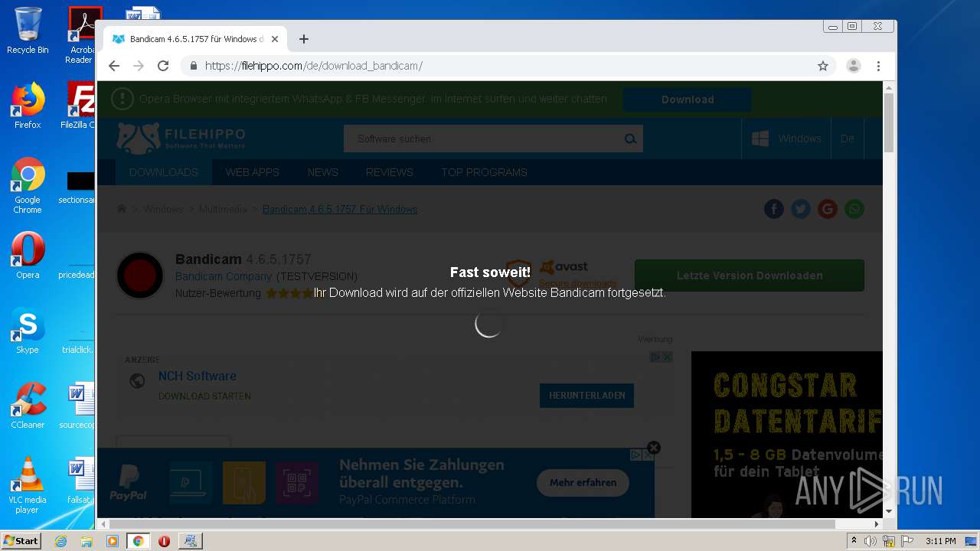980x551 pixels.
Task: Share on Google icon
Action: (828, 209)
